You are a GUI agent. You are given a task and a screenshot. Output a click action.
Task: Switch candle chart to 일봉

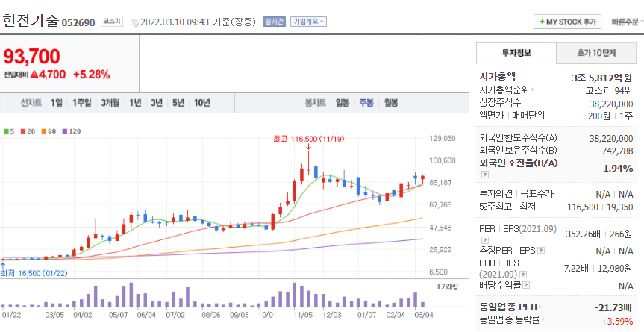point(343,103)
